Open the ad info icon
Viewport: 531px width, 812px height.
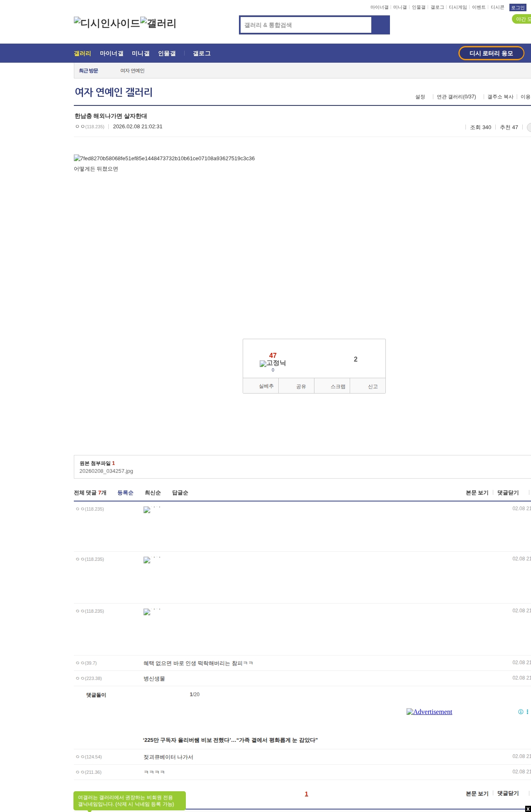coord(520,712)
